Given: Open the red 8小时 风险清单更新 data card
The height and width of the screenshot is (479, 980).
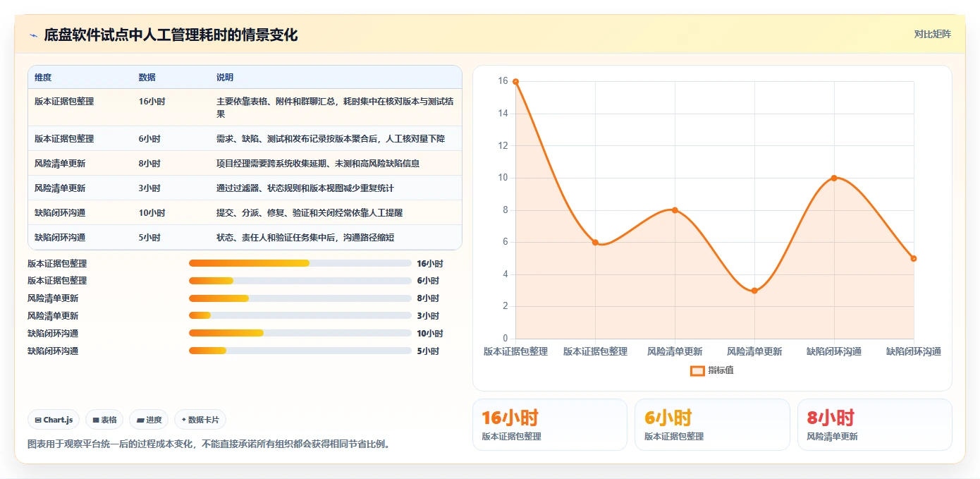Looking at the screenshot, I should tap(875, 425).
